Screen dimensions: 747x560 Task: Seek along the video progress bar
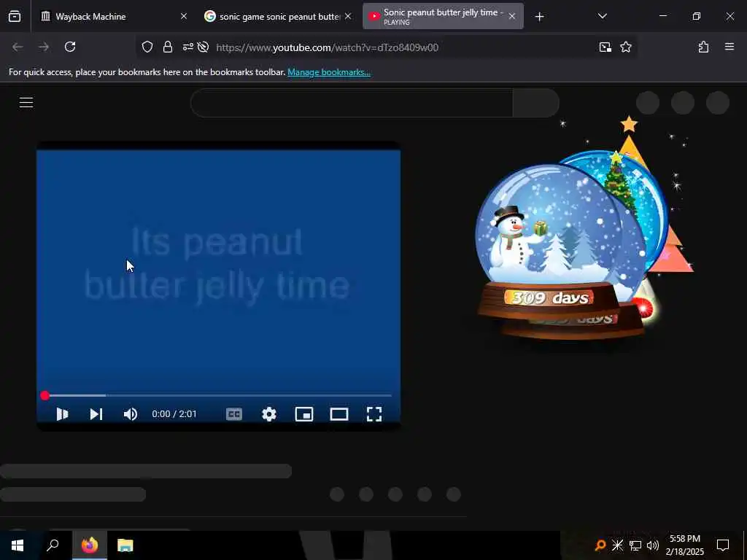(218, 396)
